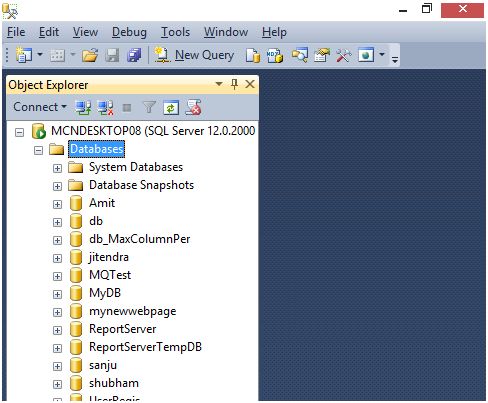Image resolution: width=488 pixels, height=403 pixels.
Task: Close the Object Explorer panel
Action: point(250,84)
